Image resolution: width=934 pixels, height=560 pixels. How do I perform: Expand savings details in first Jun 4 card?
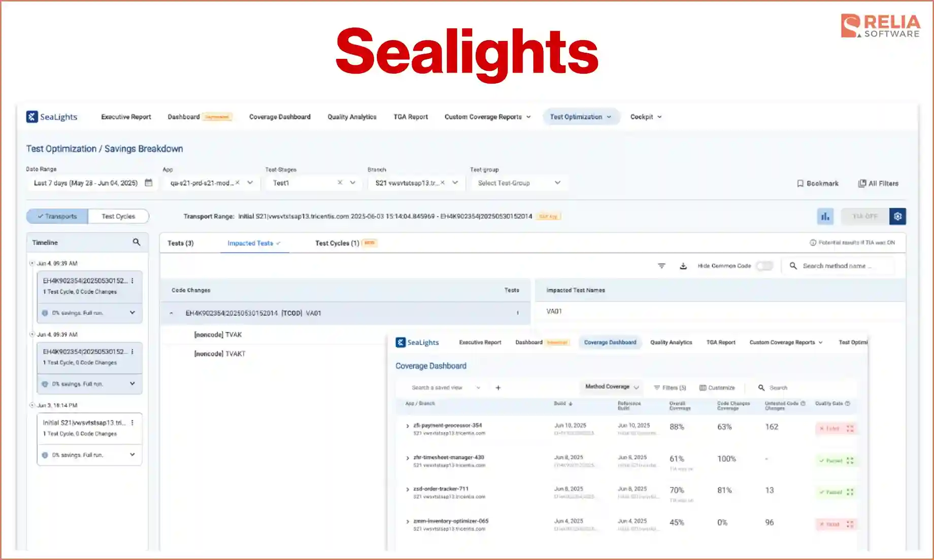click(x=132, y=312)
